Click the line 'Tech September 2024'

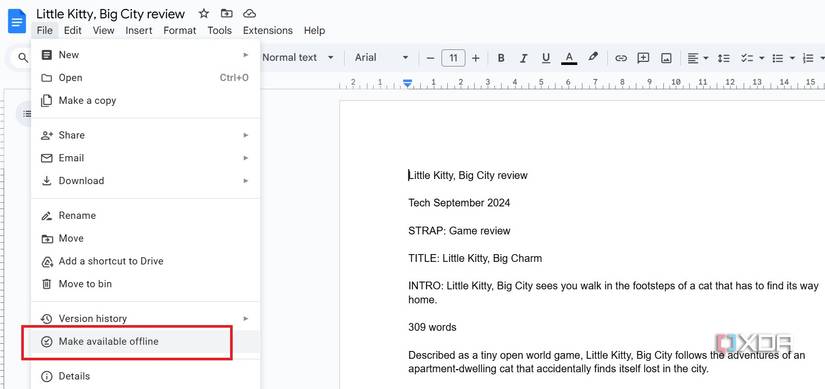click(459, 203)
